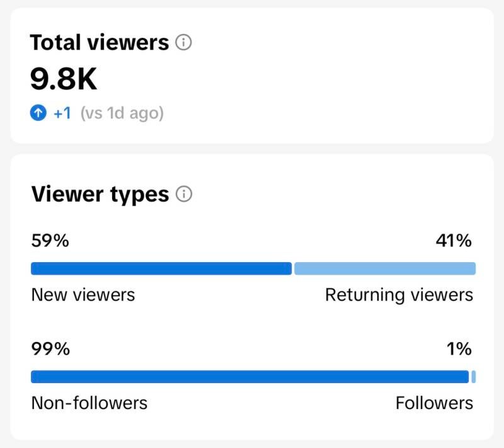Click the Followers label
Image resolution: width=504 pixels, height=448 pixels.
434,403
